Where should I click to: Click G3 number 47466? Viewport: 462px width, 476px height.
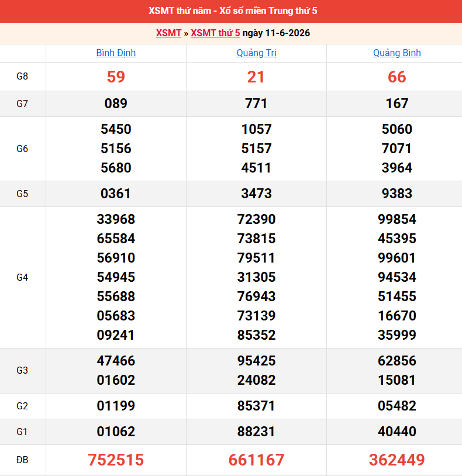pyautogui.click(x=116, y=361)
